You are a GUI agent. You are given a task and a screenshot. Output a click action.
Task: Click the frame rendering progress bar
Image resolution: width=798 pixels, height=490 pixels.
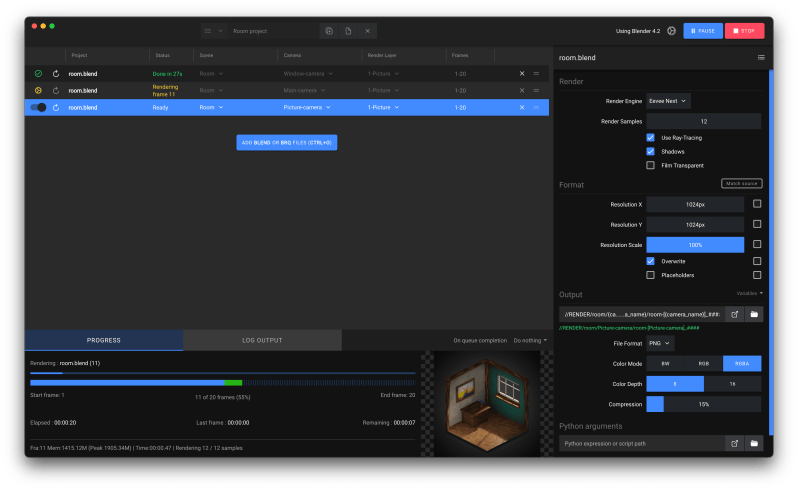pos(222,383)
